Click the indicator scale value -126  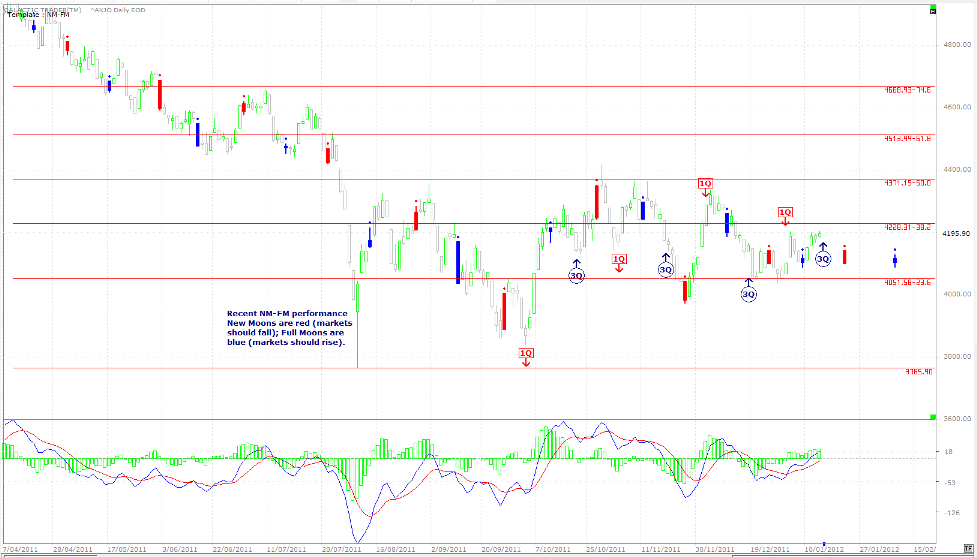951,513
